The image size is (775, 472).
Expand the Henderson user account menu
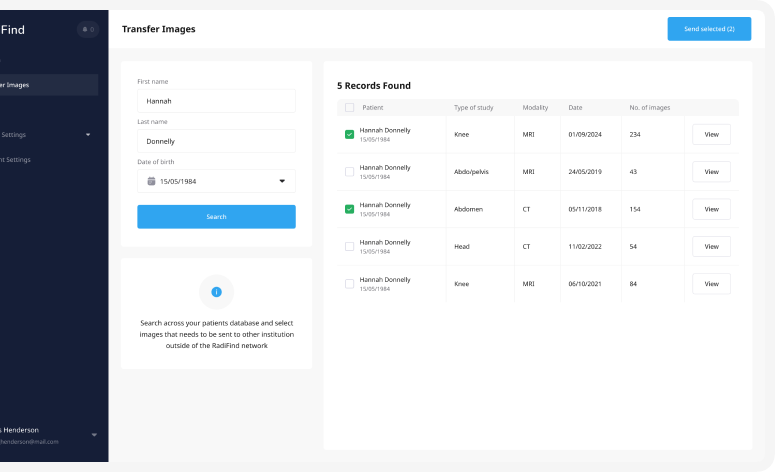(x=94, y=435)
